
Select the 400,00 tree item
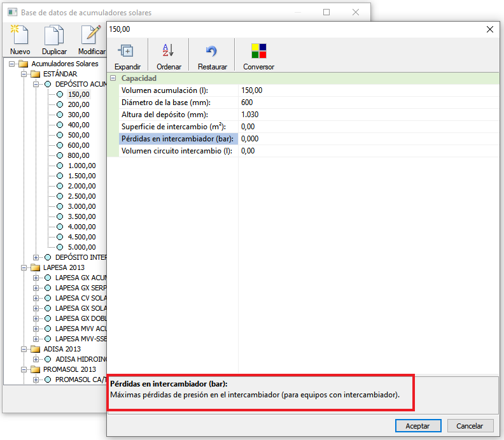(78, 125)
